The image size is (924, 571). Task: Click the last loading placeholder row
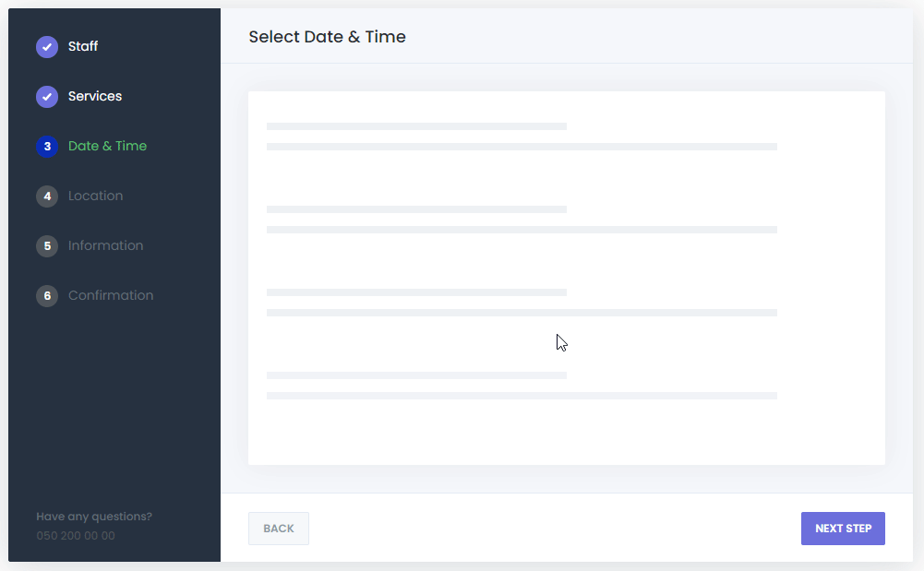522,386
